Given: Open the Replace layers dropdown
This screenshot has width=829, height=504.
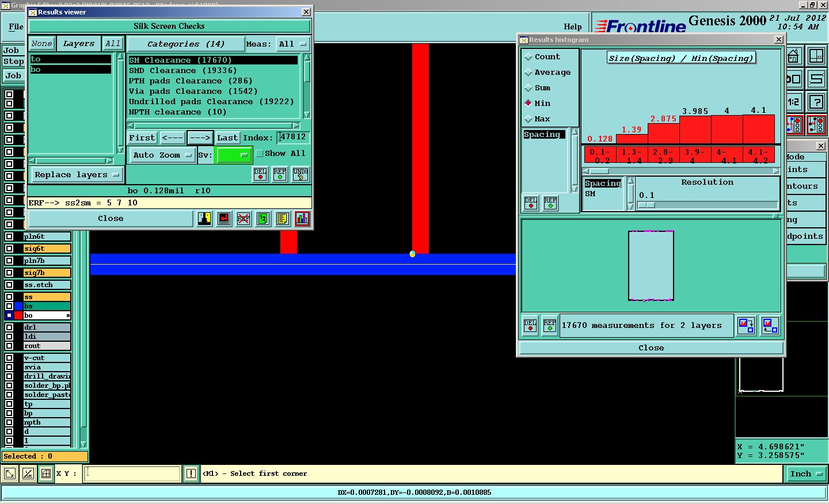Looking at the screenshot, I should tap(76, 175).
